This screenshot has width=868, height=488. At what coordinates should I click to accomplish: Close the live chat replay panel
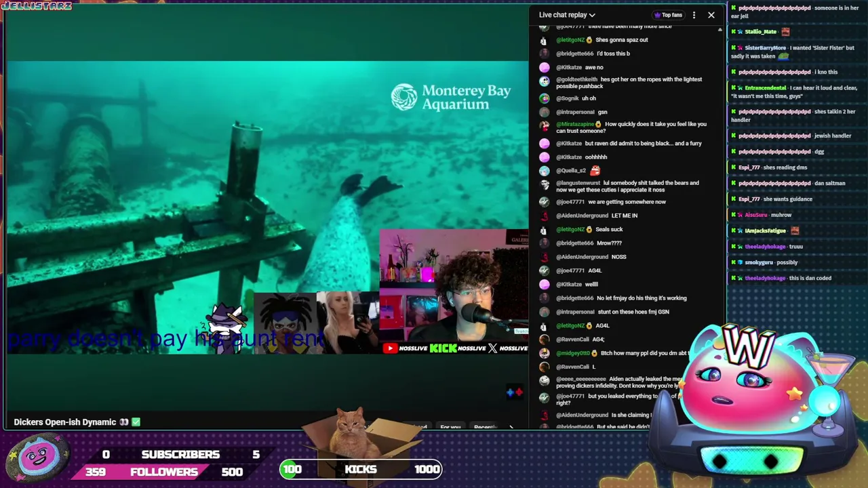tap(711, 15)
